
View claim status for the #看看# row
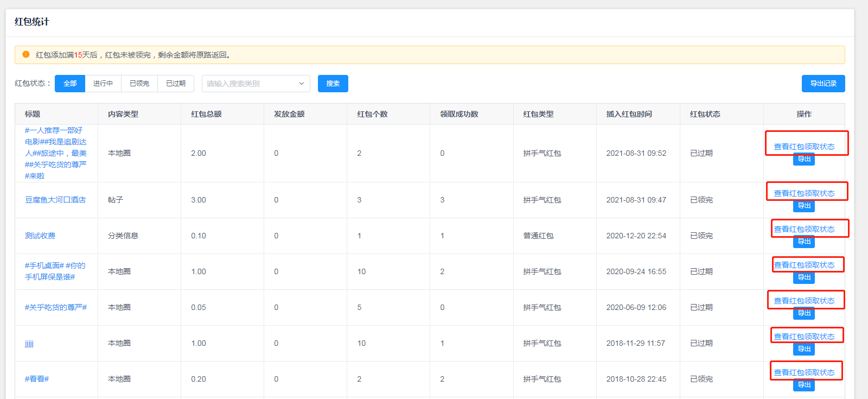pos(804,372)
